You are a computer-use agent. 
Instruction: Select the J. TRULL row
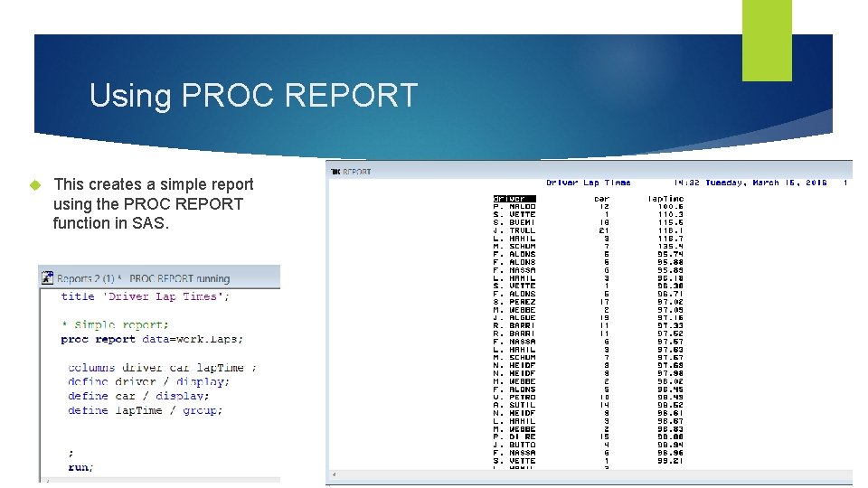point(589,230)
